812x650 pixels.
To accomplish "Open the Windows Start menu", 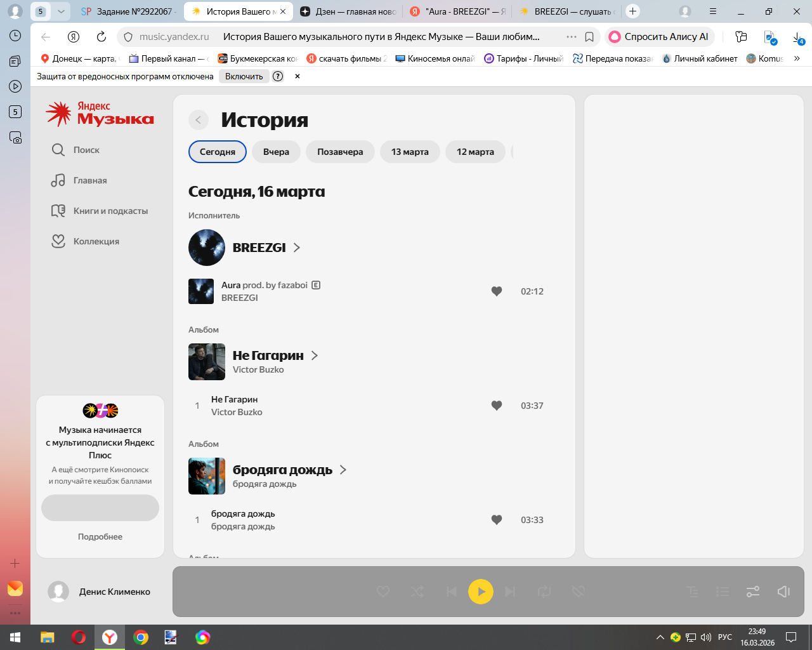I will [15, 637].
